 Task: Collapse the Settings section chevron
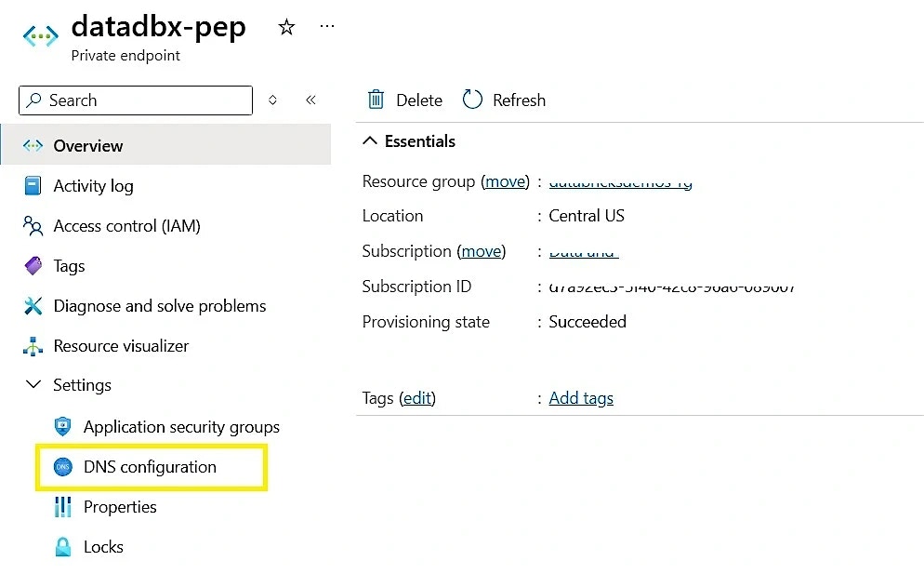(33, 385)
